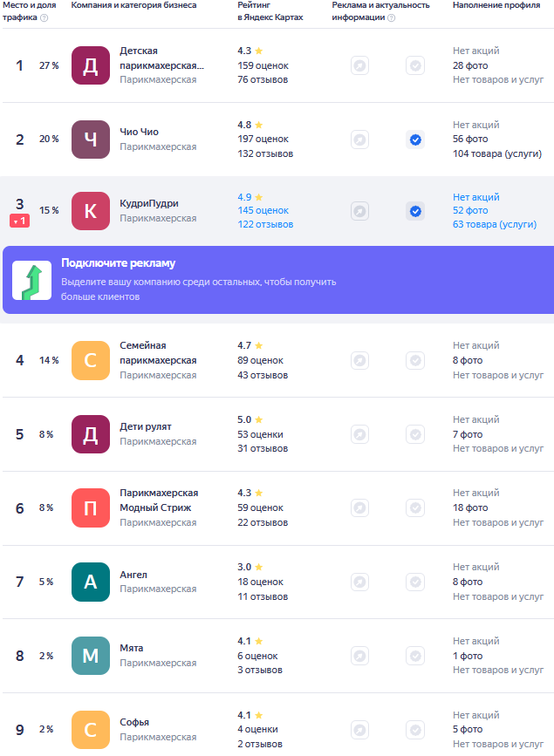The image size is (554, 756).
Task: Click the advertising icon in Модный Стриж row
Action: click(x=360, y=508)
